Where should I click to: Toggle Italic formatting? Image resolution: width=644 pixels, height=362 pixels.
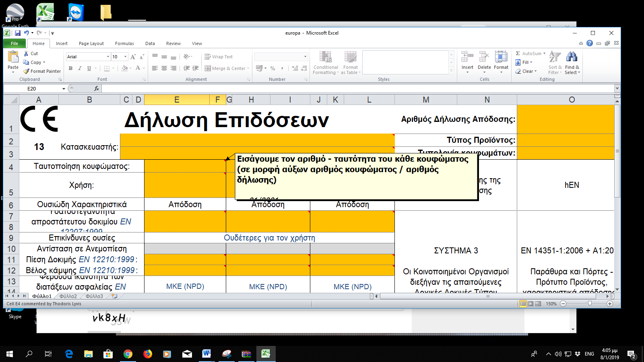click(x=80, y=68)
